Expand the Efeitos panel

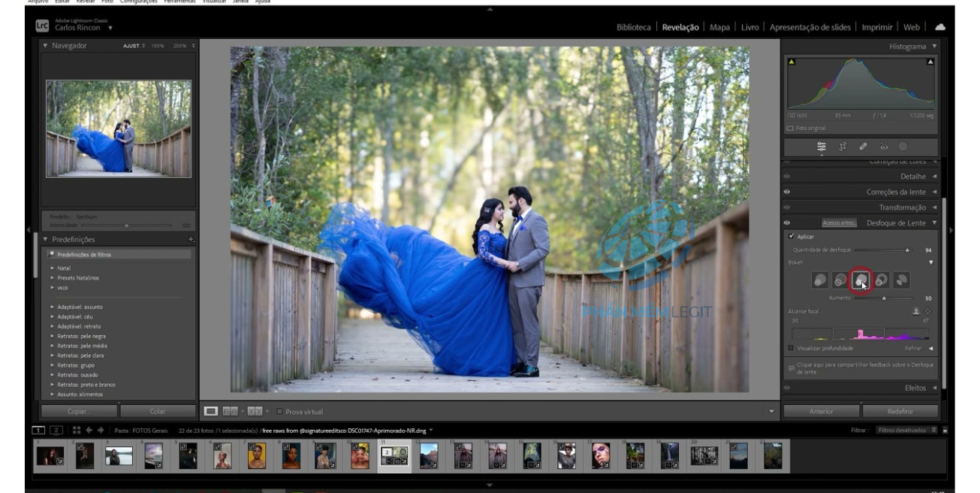point(935,388)
